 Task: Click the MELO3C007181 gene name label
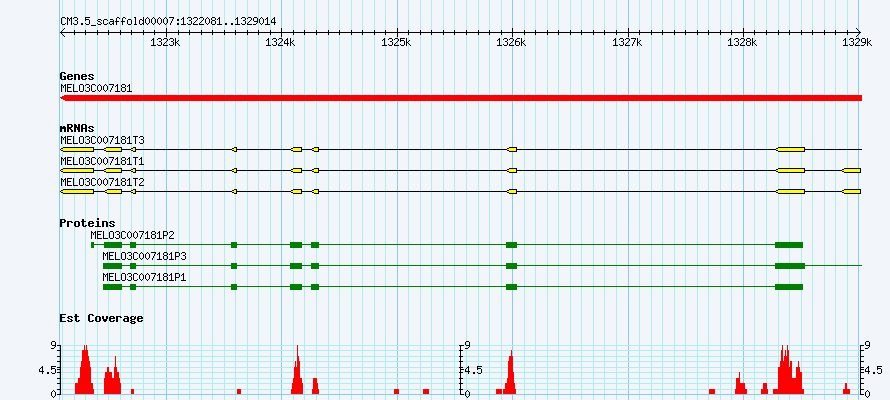(96, 88)
